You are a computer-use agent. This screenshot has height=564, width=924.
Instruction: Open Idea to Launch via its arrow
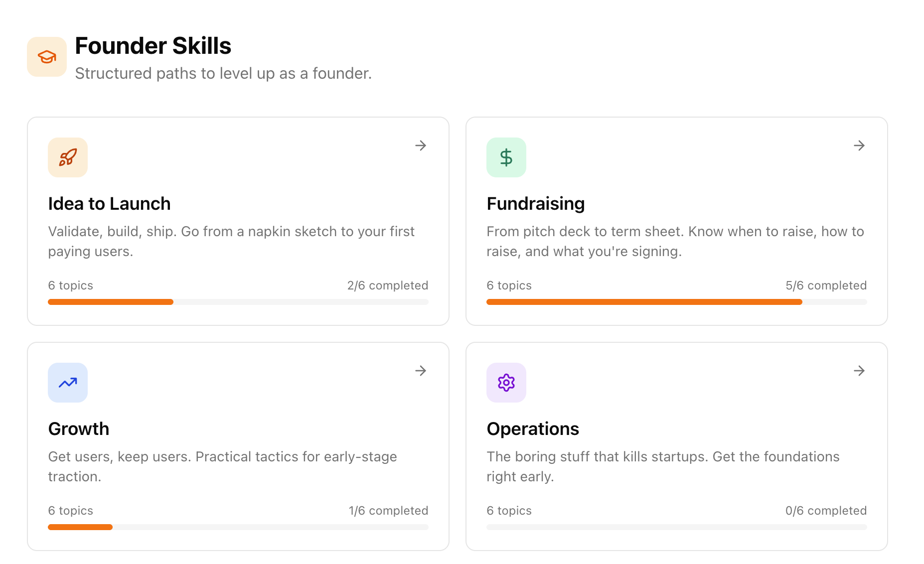click(421, 145)
